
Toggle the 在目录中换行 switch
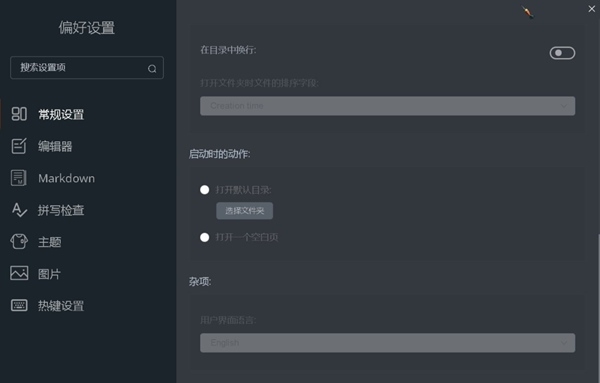click(x=562, y=53)
